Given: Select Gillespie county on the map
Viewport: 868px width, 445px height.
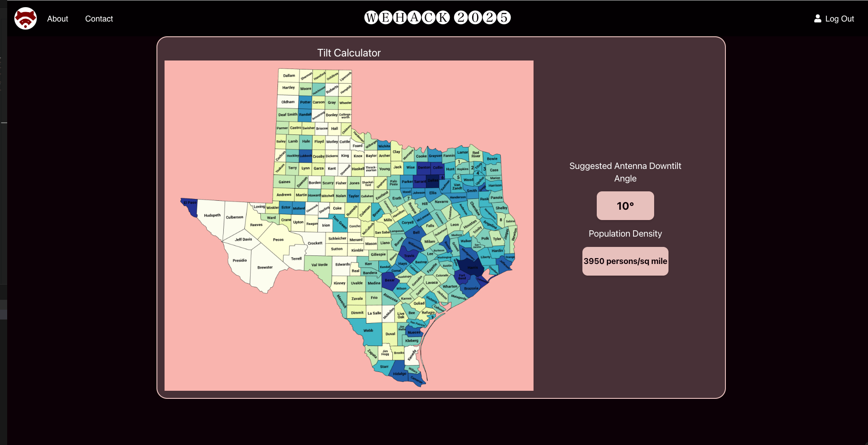Looking at the screenshot, I should pos(378,255).
